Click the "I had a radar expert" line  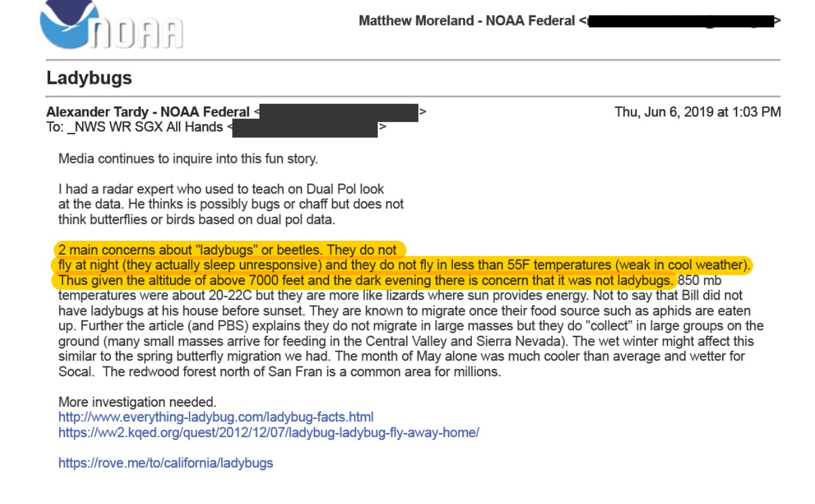[221, 189]
